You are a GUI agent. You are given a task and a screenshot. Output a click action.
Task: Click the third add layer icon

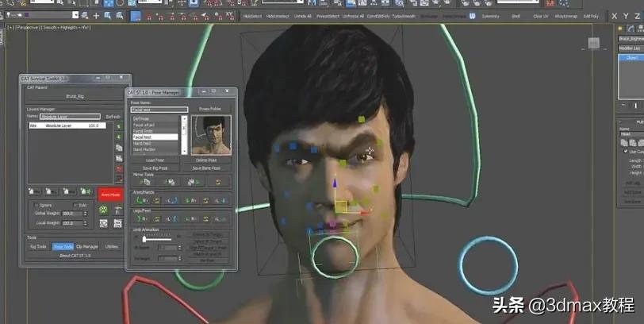pyautogui.click(x=69, y=191)
